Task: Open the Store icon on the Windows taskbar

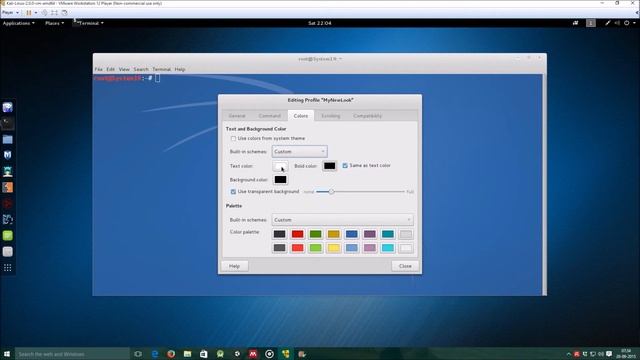Action: [204, 354]
